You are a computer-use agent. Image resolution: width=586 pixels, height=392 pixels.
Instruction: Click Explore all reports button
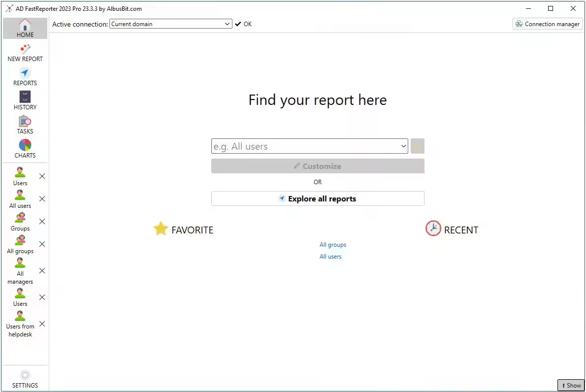pyautogui.click(x=318, y=199)
